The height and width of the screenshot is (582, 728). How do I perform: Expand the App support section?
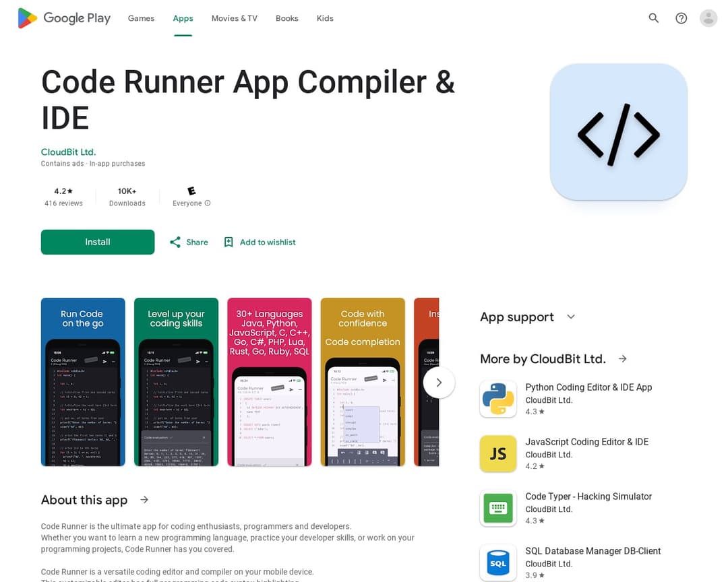(x=571, y=317)
